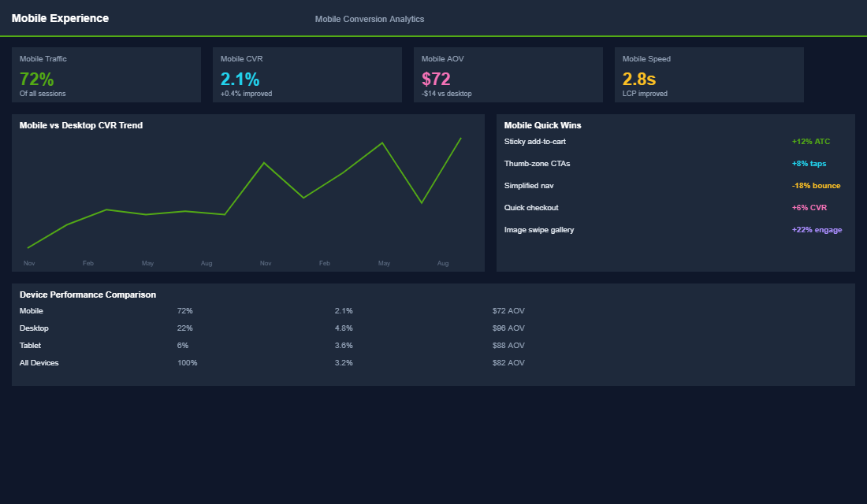Image resolution: width=867 pixels, height=504 pixels.
Task: Select the Mobile Speed card
Action: 708,75
